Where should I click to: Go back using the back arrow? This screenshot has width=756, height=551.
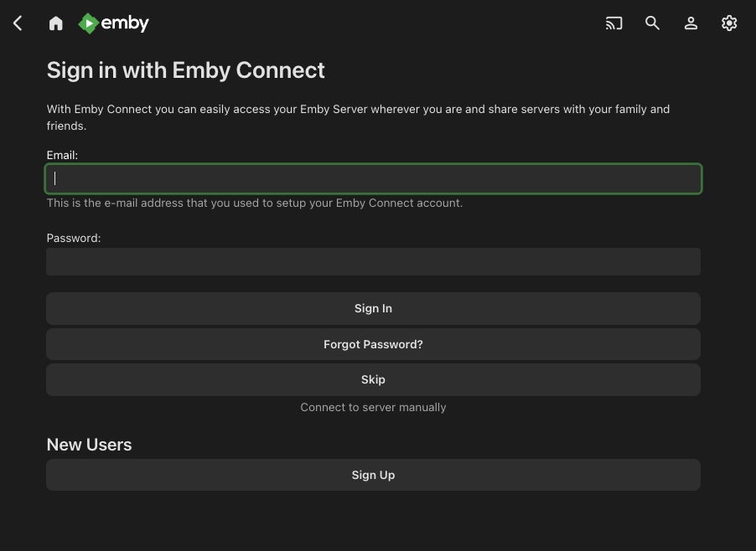point(18,23)
